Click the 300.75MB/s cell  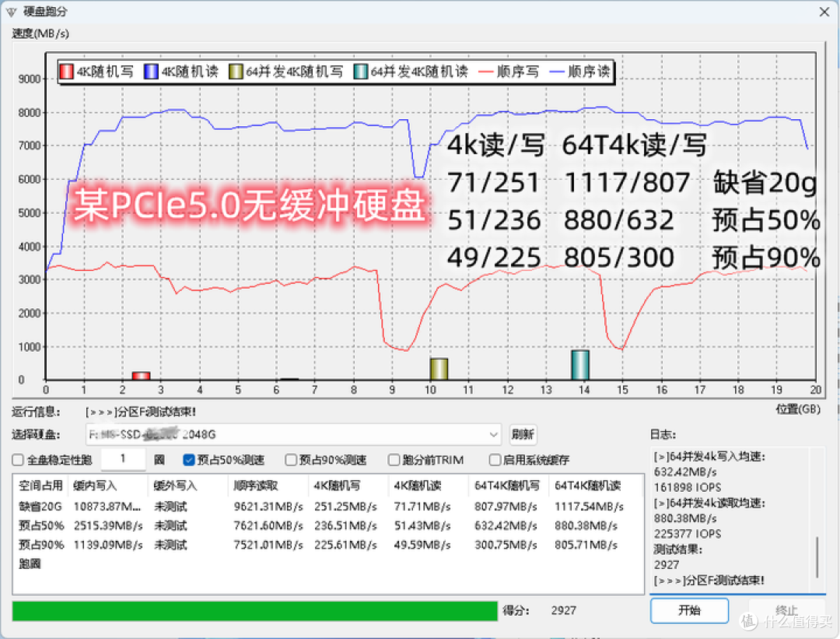[506, 545]
